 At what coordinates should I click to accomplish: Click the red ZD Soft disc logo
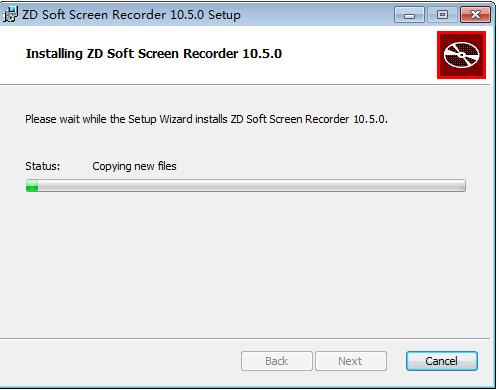pyautogui.click(x=461, y=55)
